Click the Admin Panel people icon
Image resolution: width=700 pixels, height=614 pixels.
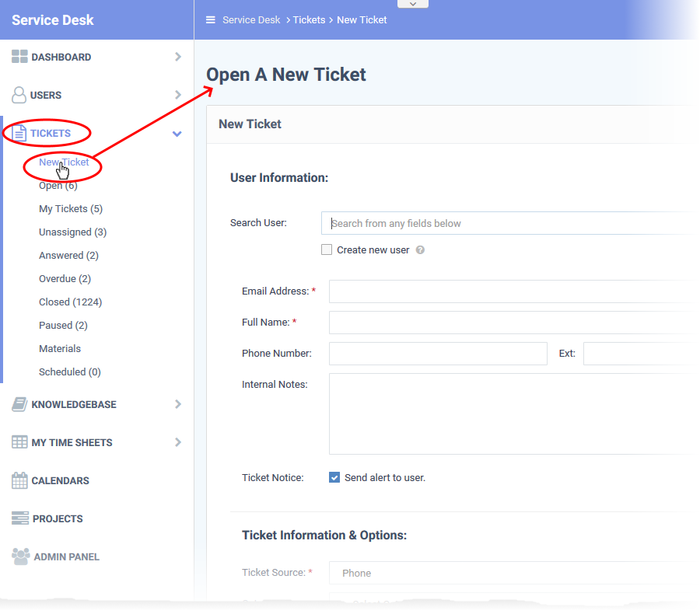click(20, 556)
